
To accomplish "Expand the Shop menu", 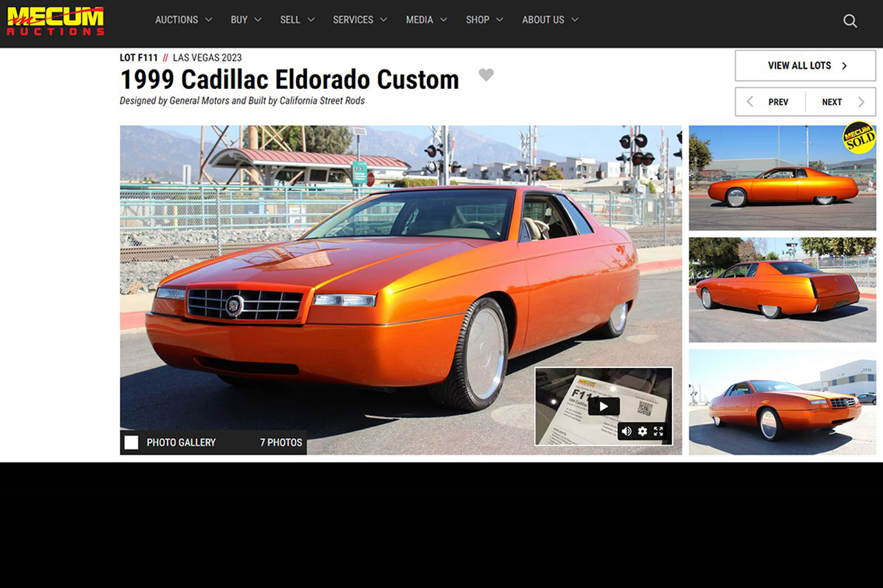I will pos(484,20).
